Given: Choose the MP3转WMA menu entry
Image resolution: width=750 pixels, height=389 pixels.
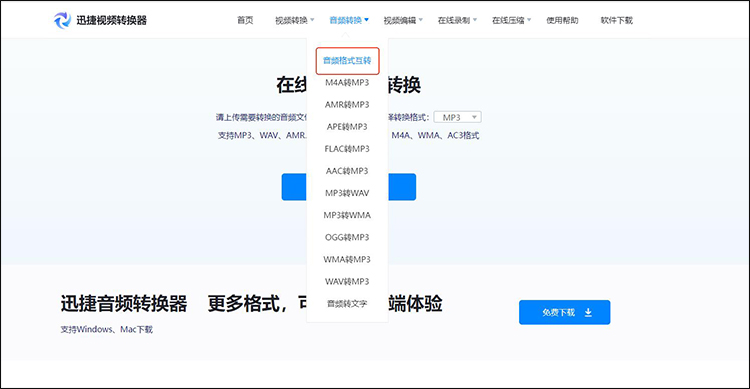Looking at the screenshot, I should (x=347, y=215).
